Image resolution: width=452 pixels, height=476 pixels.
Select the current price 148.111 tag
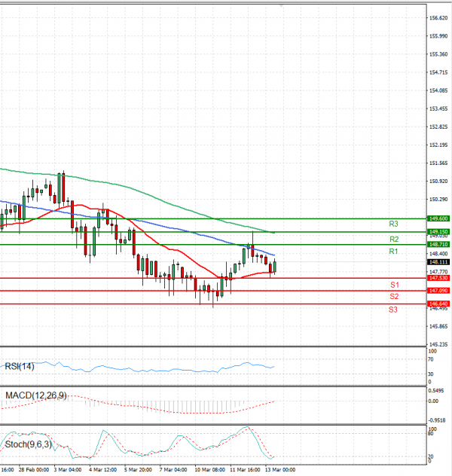point(438,262)
